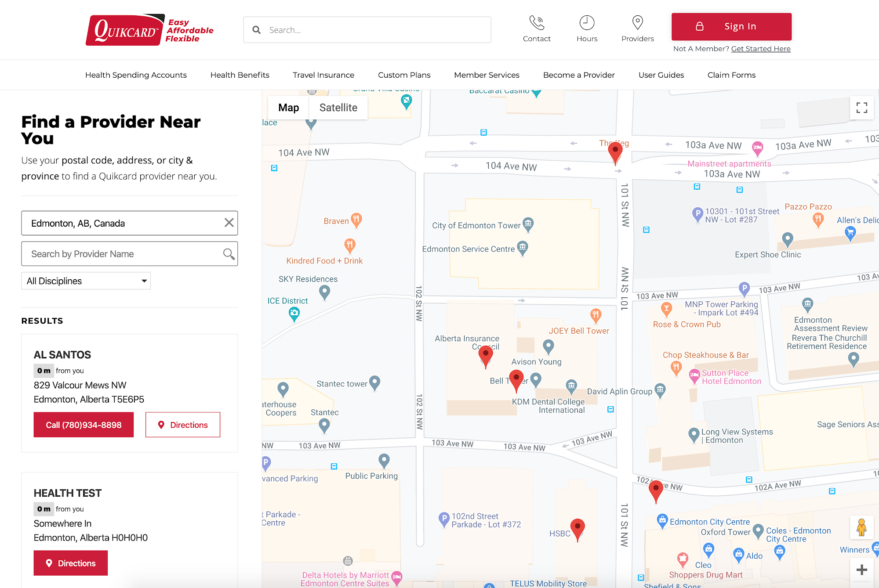The image size is (879, 588).
Task: Click the provider name search magnifier
Action: click(x=229, y=254)
